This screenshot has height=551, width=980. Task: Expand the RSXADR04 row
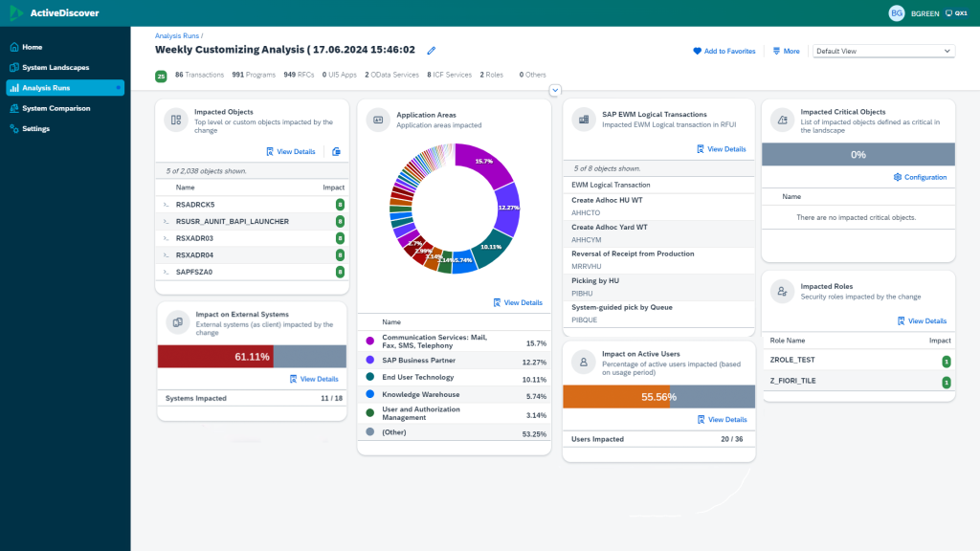click(x=166, y=254)
